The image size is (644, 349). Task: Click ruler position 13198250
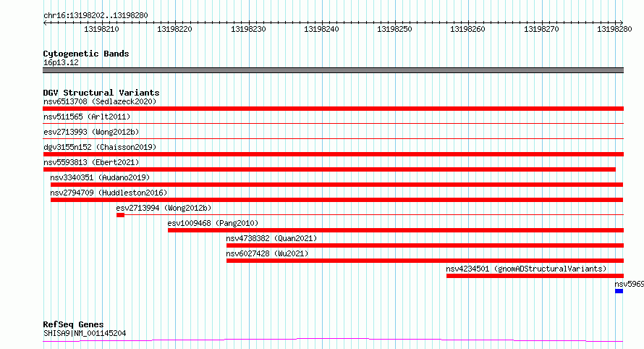394,29
